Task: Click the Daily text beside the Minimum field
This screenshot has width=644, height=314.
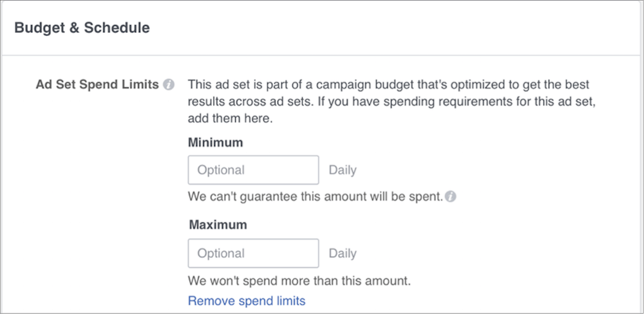Action: (343, 170)
